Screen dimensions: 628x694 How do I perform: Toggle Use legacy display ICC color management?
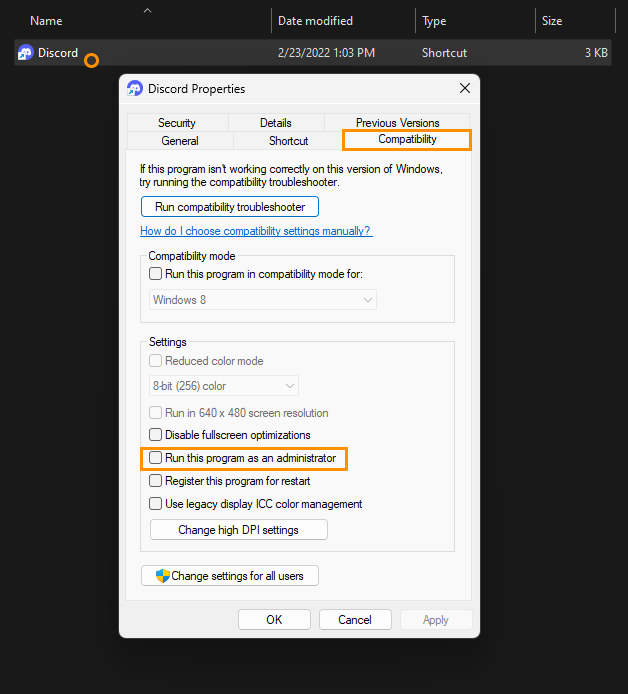155,504
